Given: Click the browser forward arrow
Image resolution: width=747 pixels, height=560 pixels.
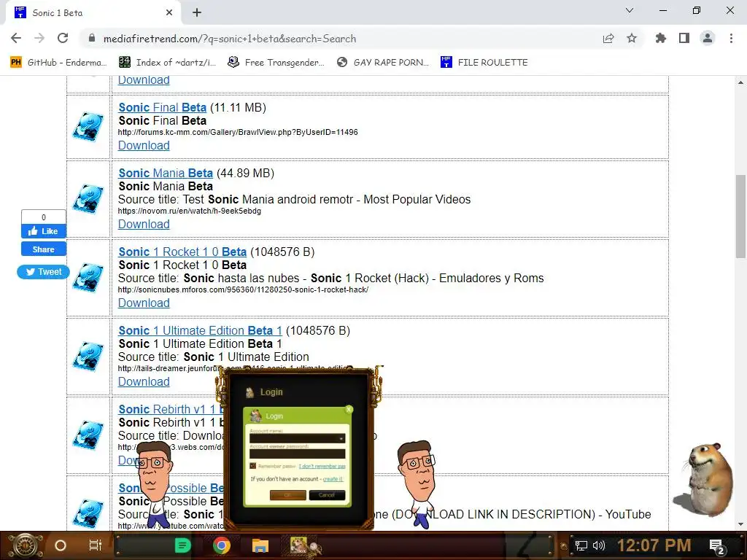Looking at the screenshot, I should pos(39,38).
